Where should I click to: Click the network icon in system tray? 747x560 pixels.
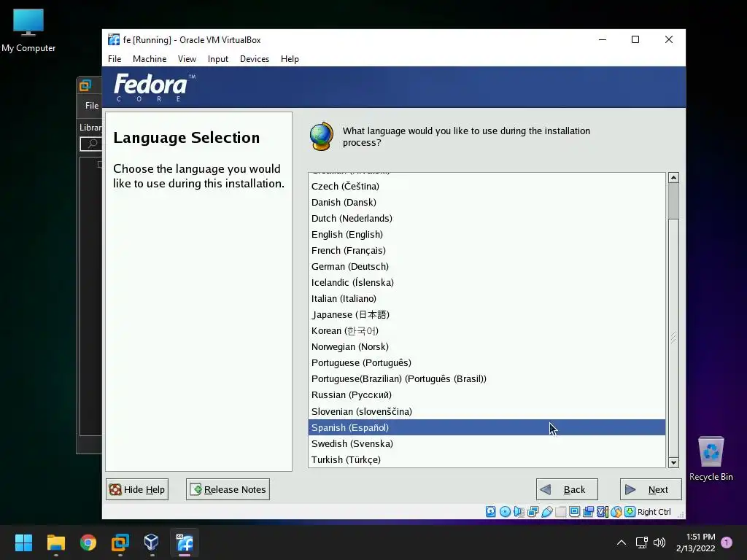tap(641, 542)
